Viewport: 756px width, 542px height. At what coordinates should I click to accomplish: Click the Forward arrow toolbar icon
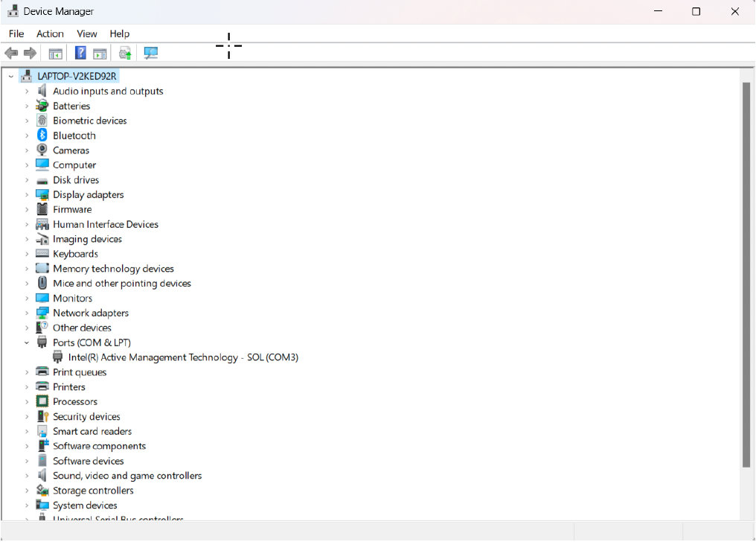pos(30,53)
